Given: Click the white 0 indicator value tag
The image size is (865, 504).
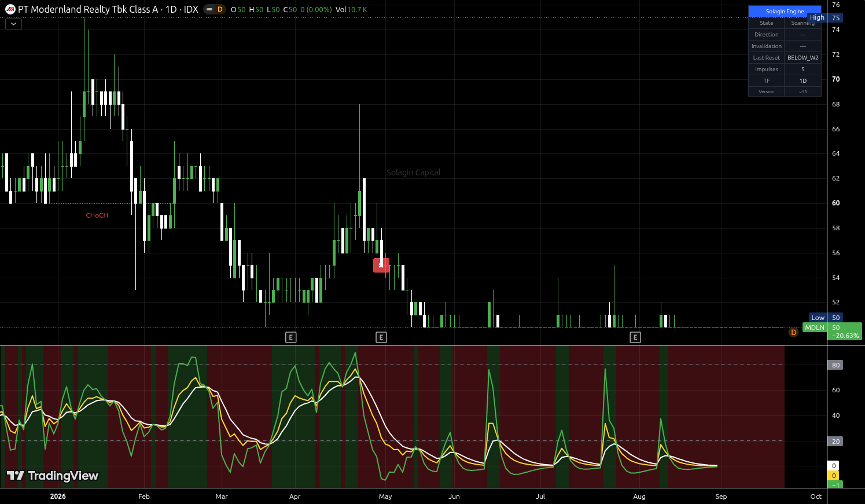Looking at the screenshot, I should click(x=834, y=466).
